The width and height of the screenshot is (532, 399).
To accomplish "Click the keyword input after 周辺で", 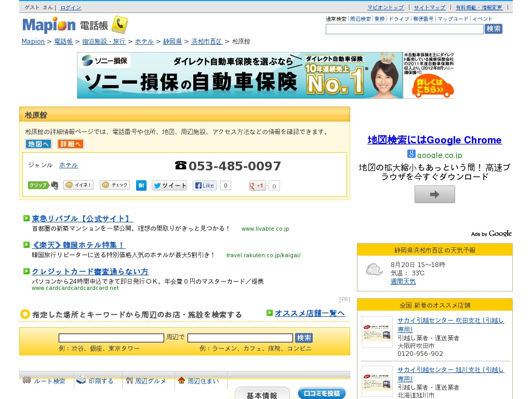I will click(x=240, y=338).
